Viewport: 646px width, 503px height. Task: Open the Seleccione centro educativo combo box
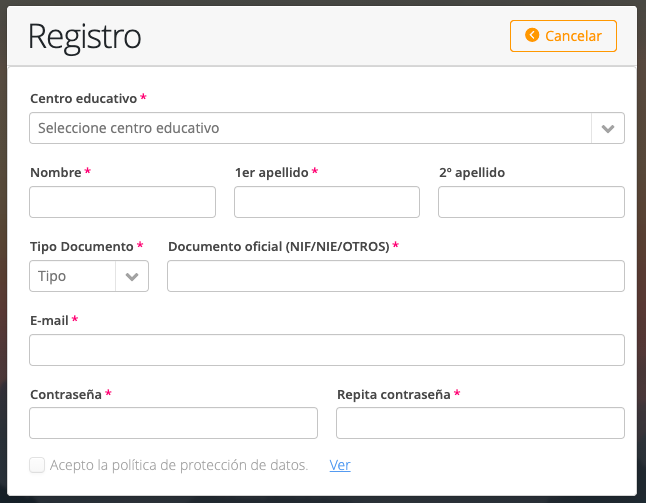tap(327, 128)
